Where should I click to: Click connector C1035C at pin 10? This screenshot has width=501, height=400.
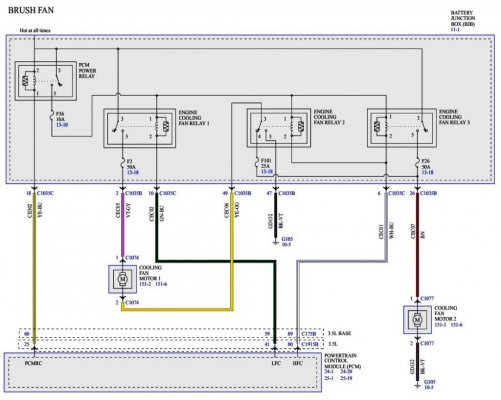[168, 193]
